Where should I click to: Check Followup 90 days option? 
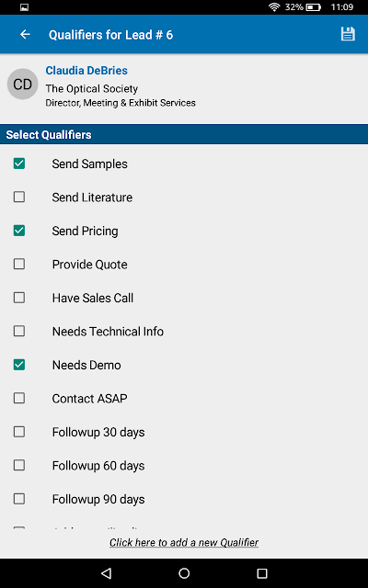coord(19,499)
